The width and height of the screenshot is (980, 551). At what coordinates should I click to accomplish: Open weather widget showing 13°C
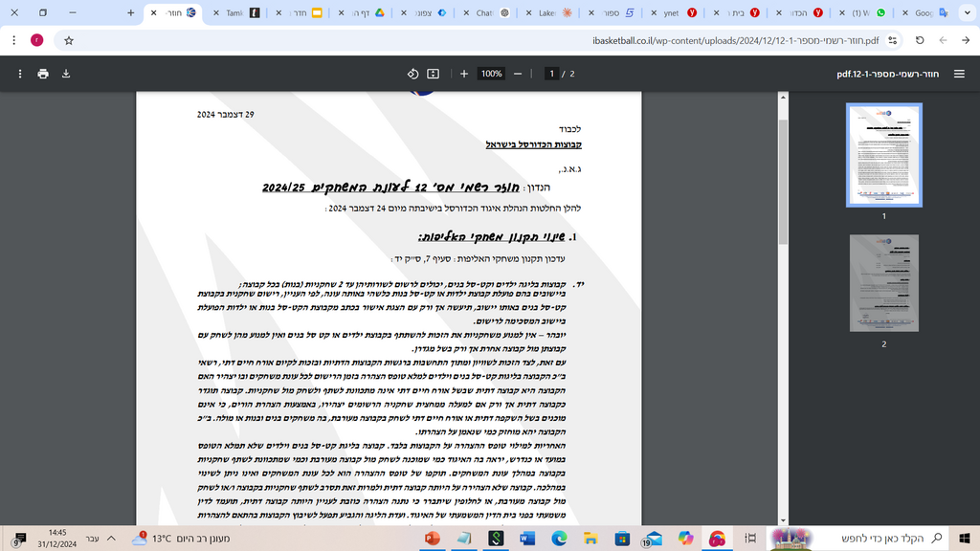point(181,538)
